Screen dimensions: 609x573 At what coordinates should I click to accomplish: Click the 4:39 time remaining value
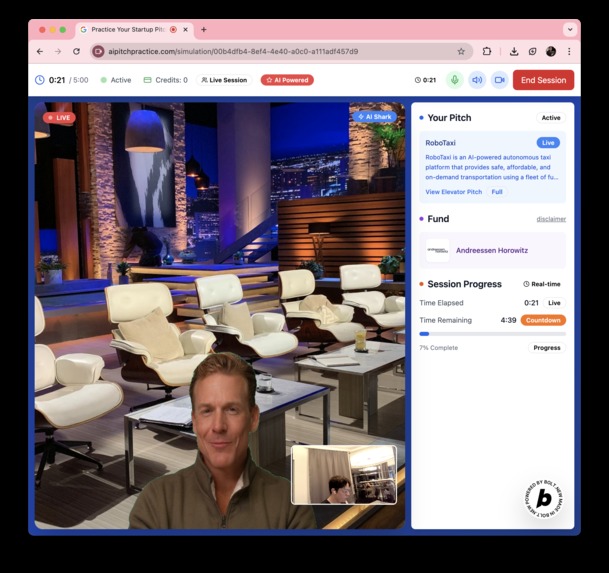pos(508,320)
